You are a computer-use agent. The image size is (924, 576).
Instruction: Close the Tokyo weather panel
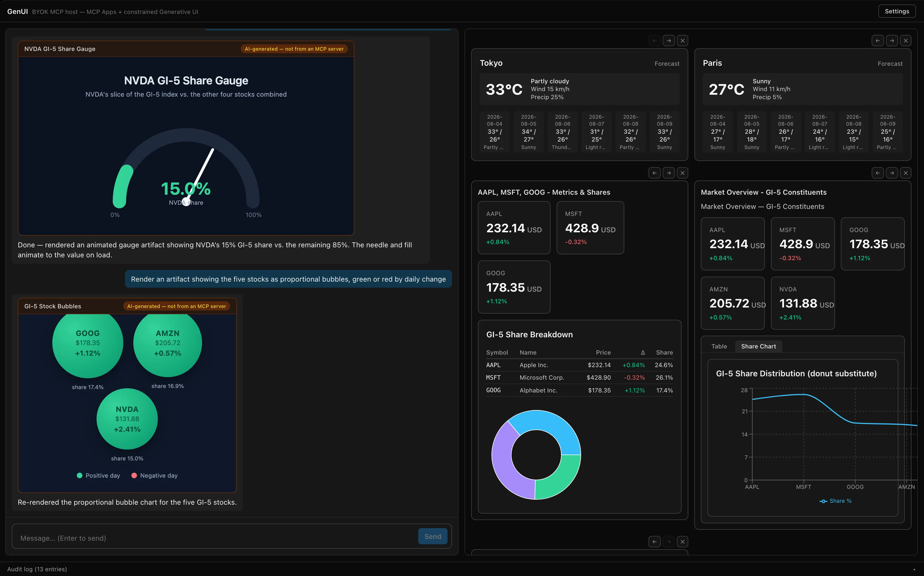[683, 40]
